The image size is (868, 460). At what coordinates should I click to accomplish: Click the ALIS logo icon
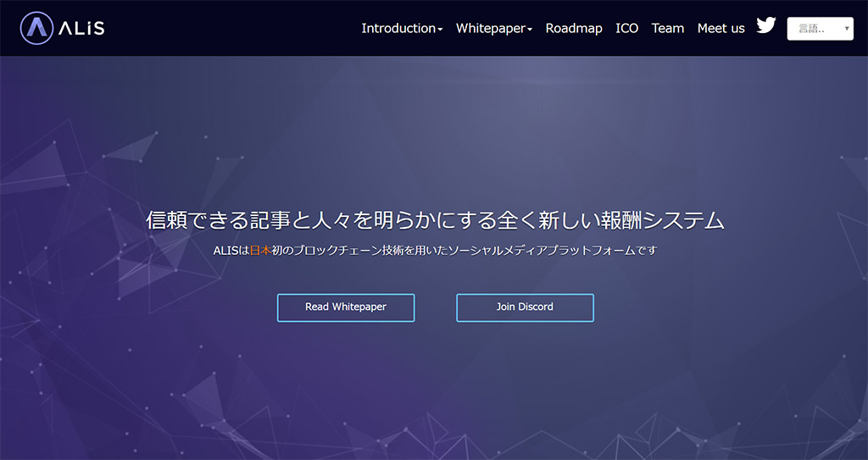click(x=36, y=28)
